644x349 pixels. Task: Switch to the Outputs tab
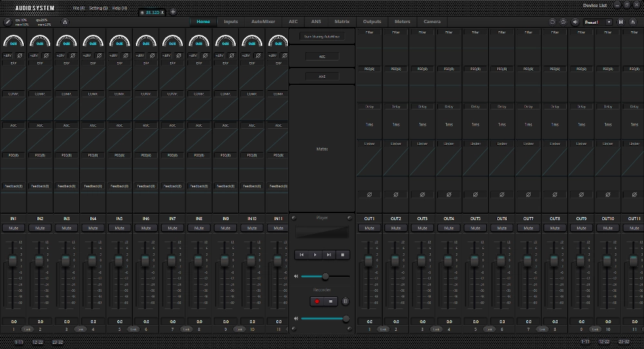tap(372, 22)
